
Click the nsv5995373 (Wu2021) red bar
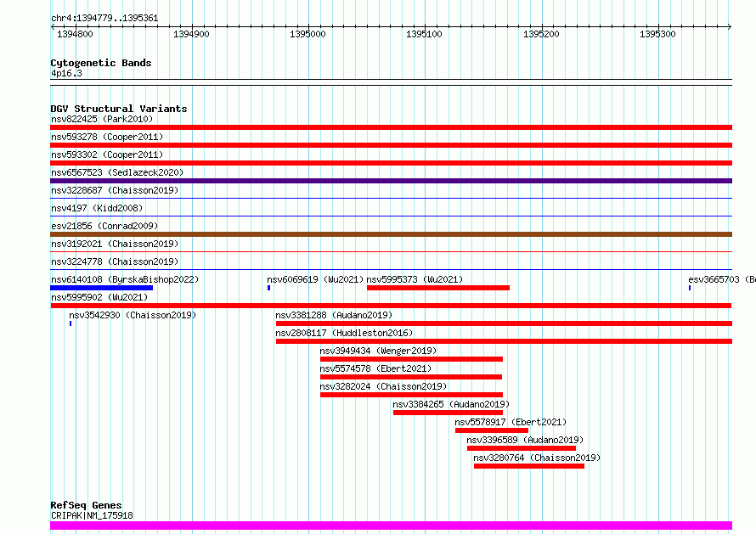click(438, 288)
